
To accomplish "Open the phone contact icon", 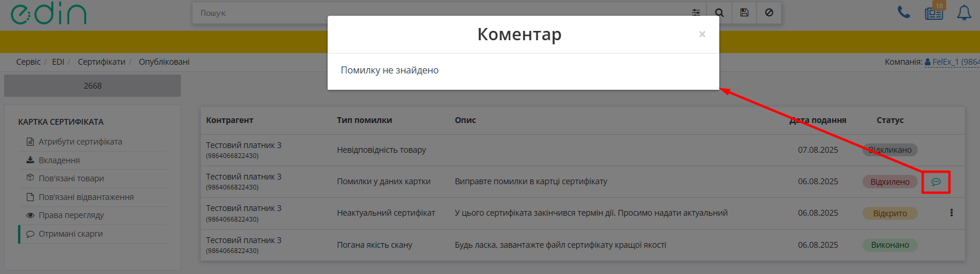I will (x=904, y=12).
